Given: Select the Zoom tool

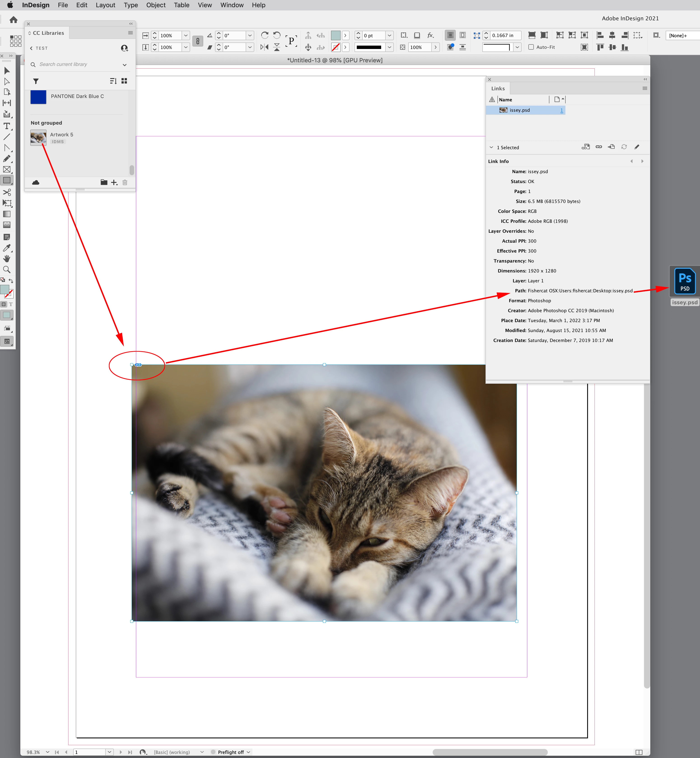Looking at the screenshot, I should coord(7,270).
